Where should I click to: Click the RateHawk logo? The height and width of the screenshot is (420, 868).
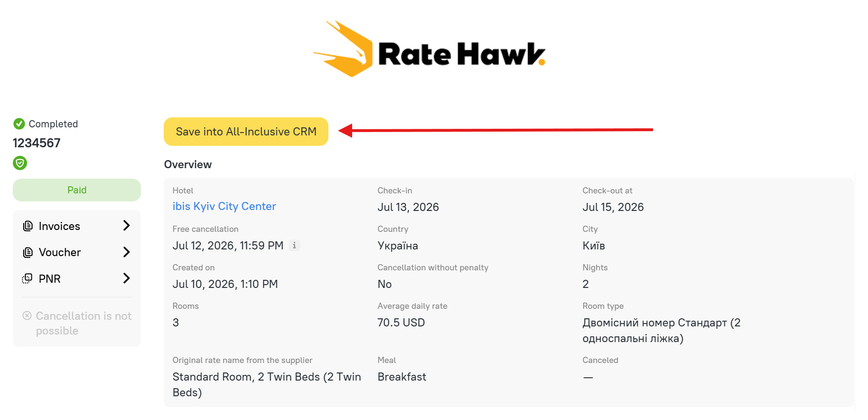[x=429, y=49]
